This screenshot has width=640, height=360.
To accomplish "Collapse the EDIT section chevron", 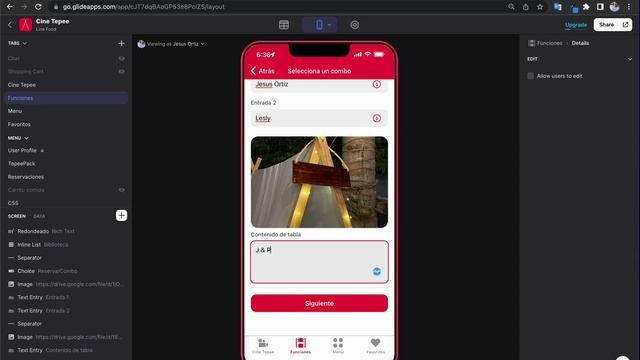I will 630,59.
